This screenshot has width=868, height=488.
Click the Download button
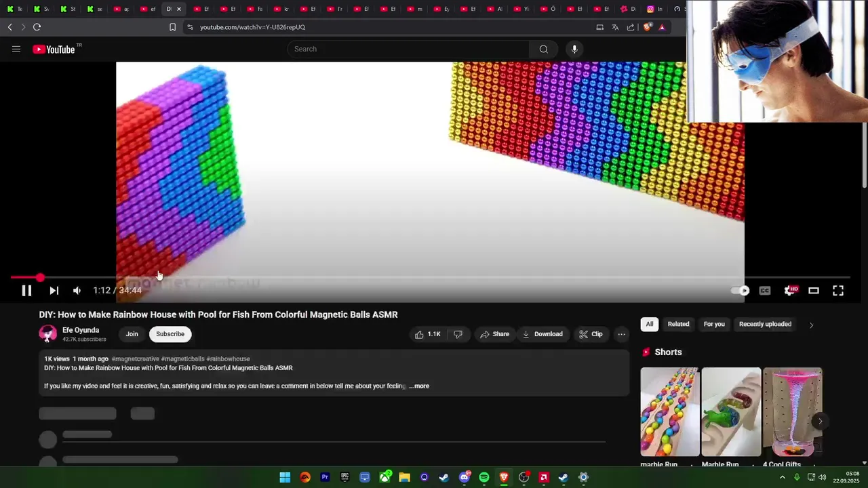click(x=542, y=334)
